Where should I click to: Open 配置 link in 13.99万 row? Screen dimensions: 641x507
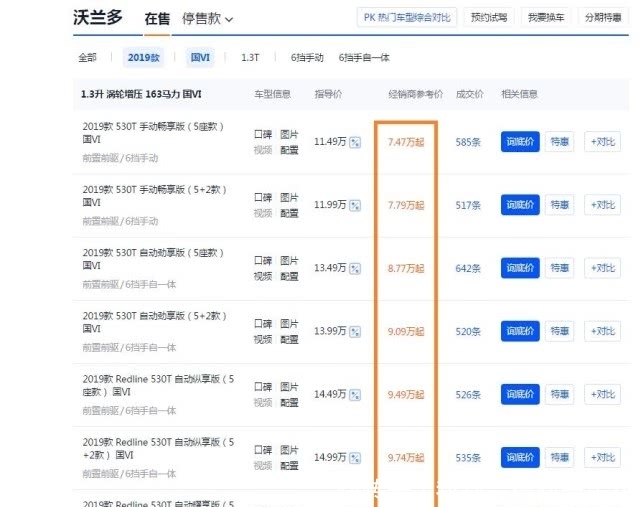tap(289, 339)
